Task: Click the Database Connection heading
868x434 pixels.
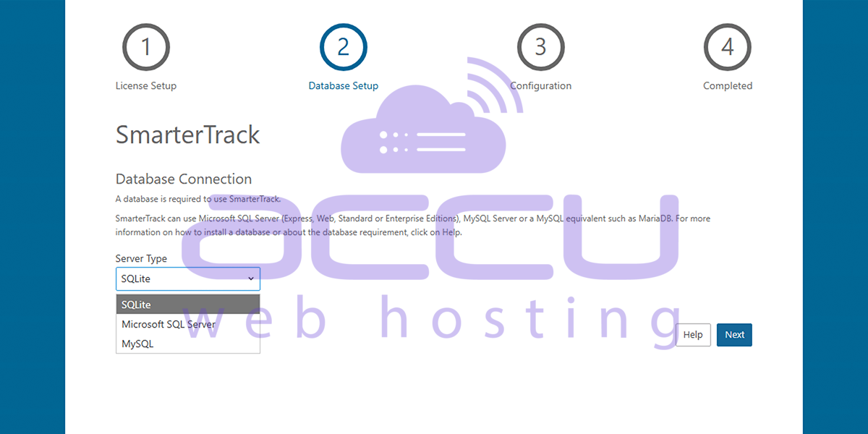Action: click(x=184, y=179)
